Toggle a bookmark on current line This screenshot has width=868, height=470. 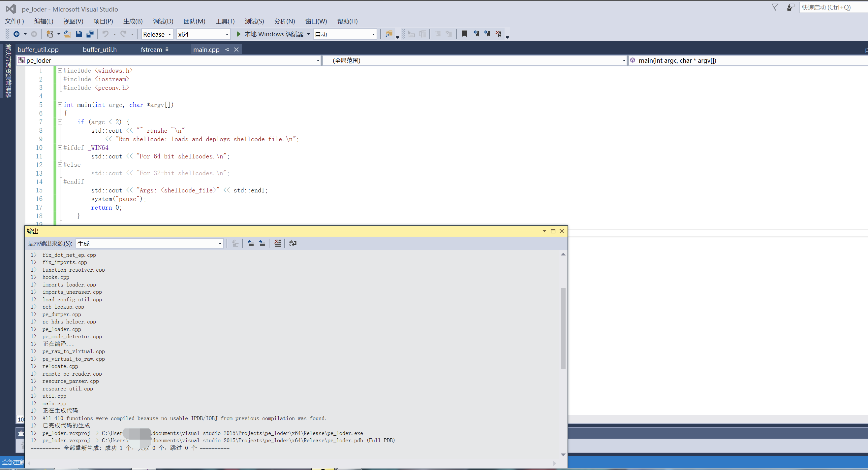464,34
